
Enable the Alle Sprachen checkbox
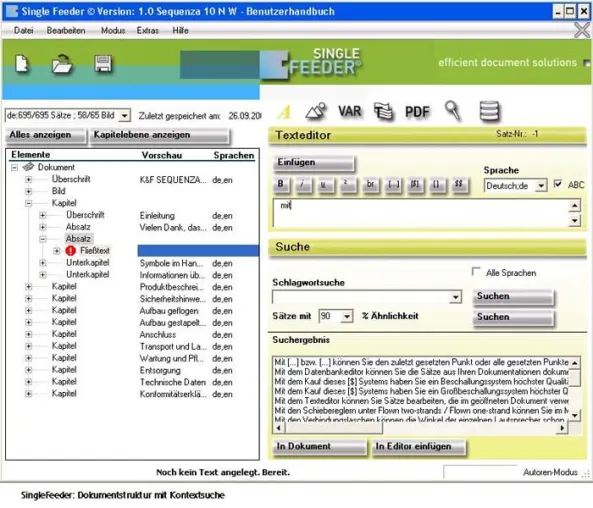coord(476,272)
